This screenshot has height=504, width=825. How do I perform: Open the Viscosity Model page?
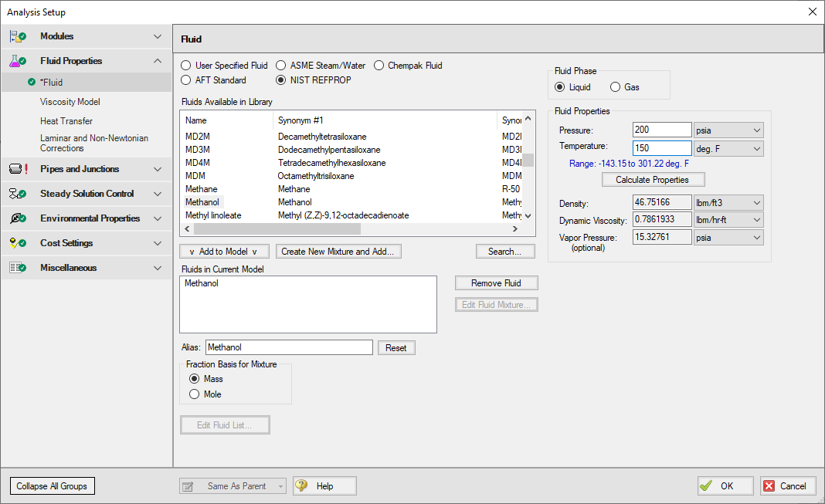(x=70, y=102)
